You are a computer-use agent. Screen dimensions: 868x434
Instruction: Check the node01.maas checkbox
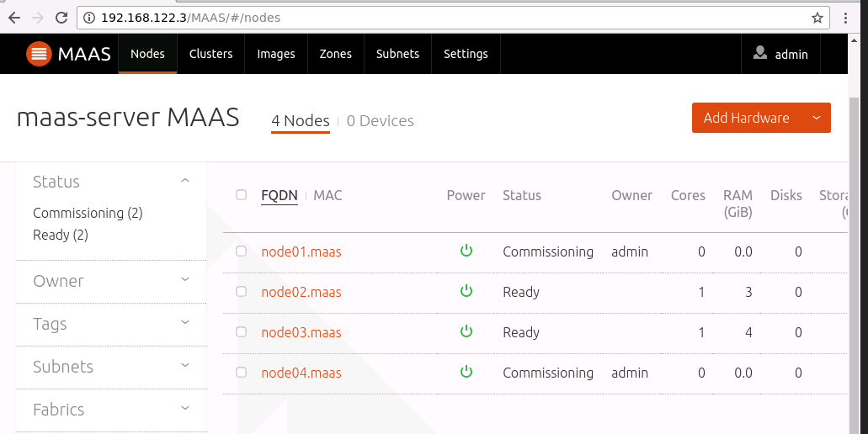(x=241, y=251)
